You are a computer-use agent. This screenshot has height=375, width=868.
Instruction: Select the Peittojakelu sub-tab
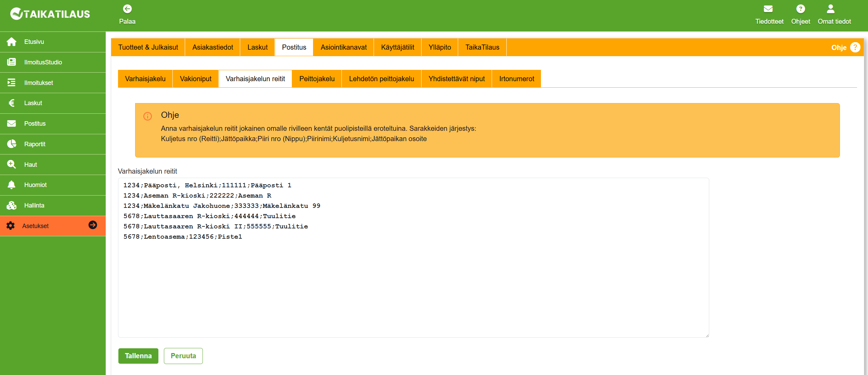pyautogui.click(x=317, y=79)
